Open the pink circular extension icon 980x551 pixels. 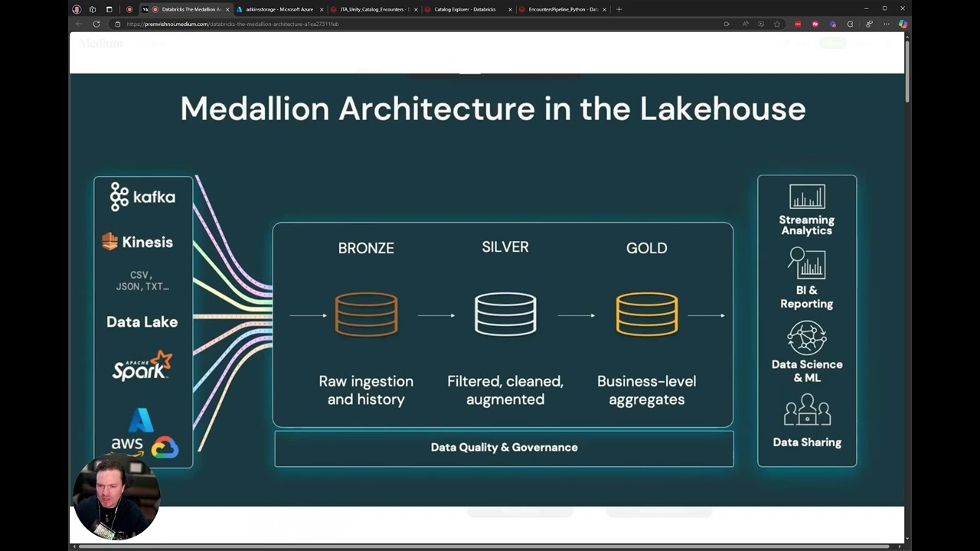(x=815, y=24)
